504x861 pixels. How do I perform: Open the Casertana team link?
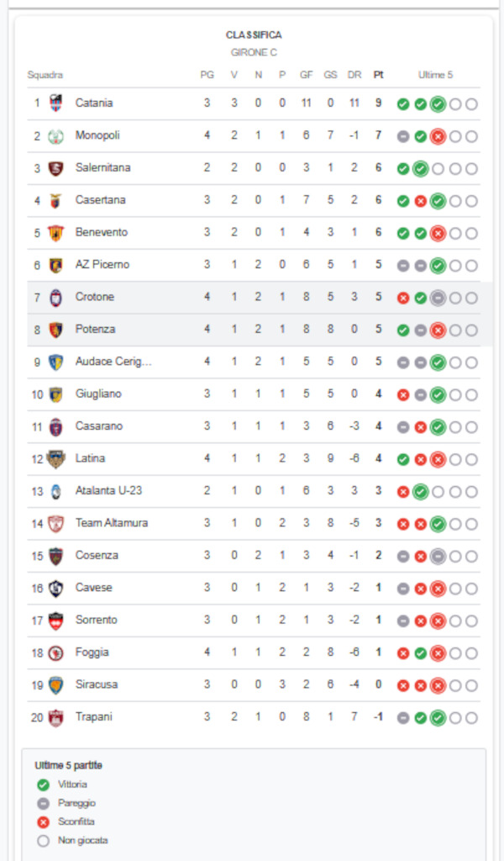pyautogui.click(x=100, y=200)
